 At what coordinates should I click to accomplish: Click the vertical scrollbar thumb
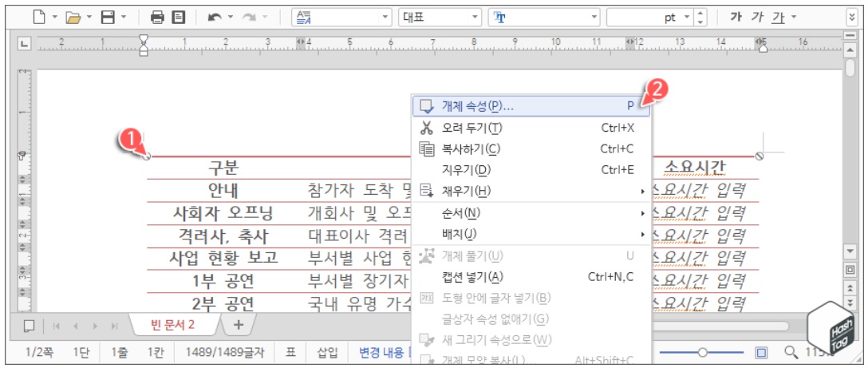850,67
